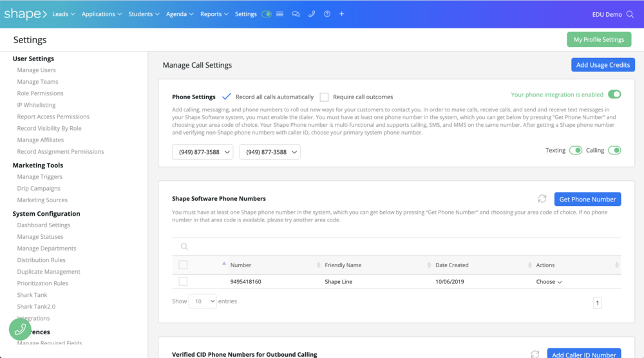
Task: Expand the Leads menu
Action: [64, 14]
